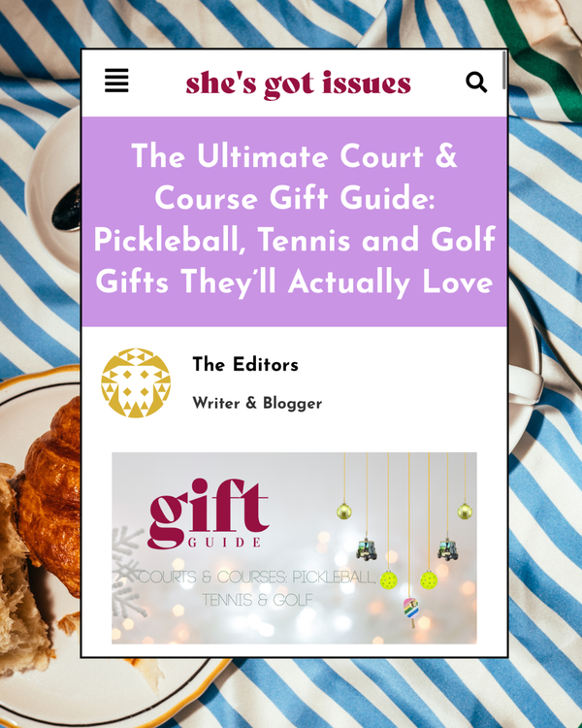The width and height of the screenshot is (582, 728).
Task: Click the left golf cart ornament
Action: point(367,549)
